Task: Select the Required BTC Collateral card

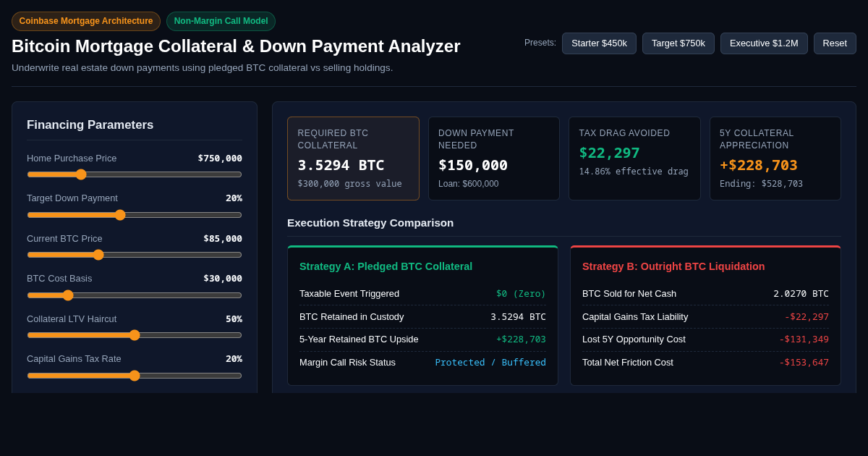Action: tap(353, 159)
